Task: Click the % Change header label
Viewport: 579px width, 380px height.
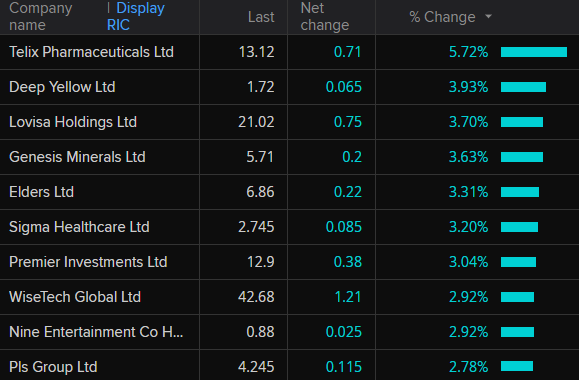Action: point(442,17)
